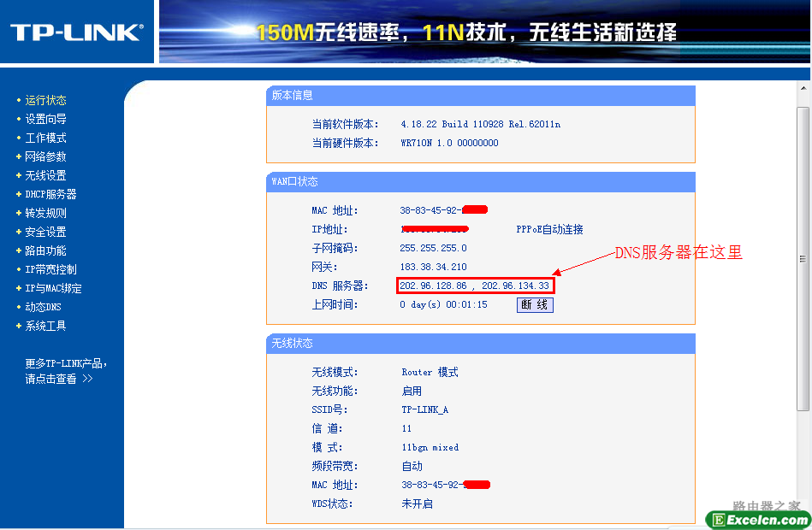Click hardware version WR710N 1.0 text
812x530 pixels.
[x=449, y=143]
